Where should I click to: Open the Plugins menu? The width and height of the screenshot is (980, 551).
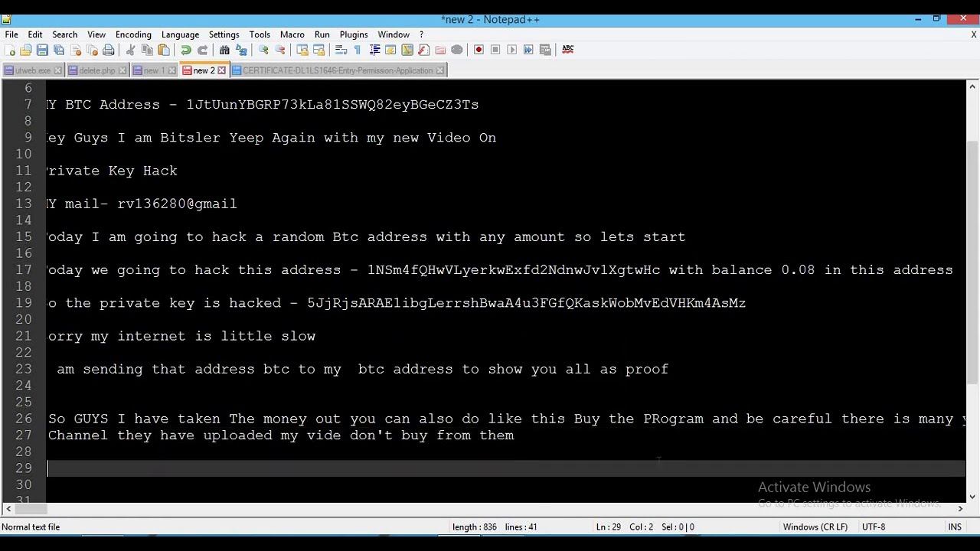click(354, 34)
